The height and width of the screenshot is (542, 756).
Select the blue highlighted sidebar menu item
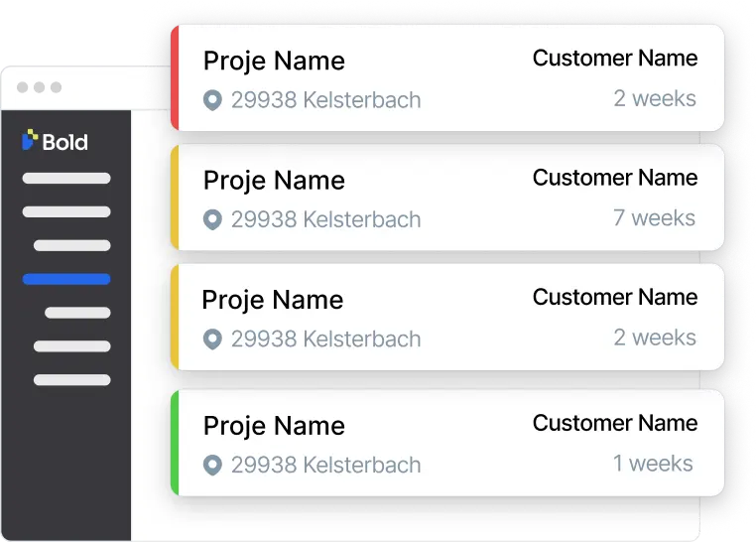pos(66,279)
